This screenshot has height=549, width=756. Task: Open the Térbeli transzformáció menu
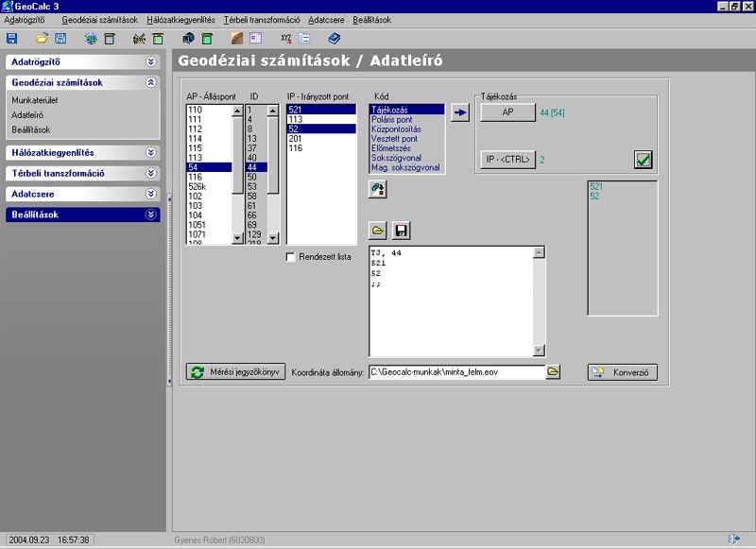[262, 20]
